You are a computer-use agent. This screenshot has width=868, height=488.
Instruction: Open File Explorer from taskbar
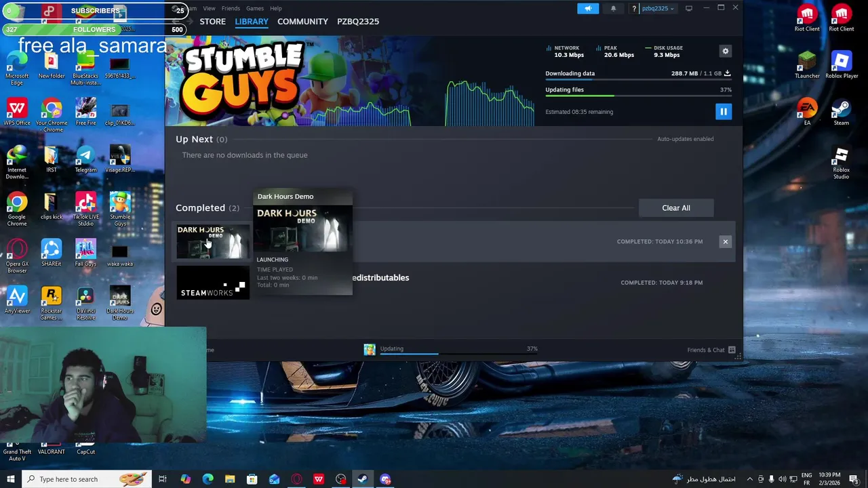click(x=230, y=479)
